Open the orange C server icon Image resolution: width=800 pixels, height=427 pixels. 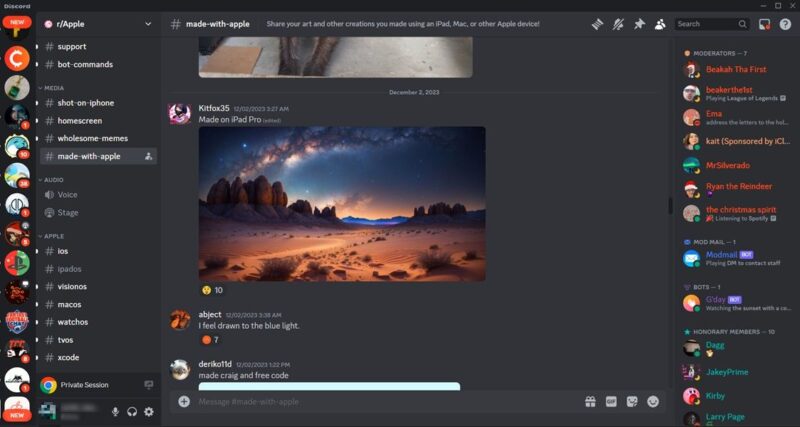[17, 58]
